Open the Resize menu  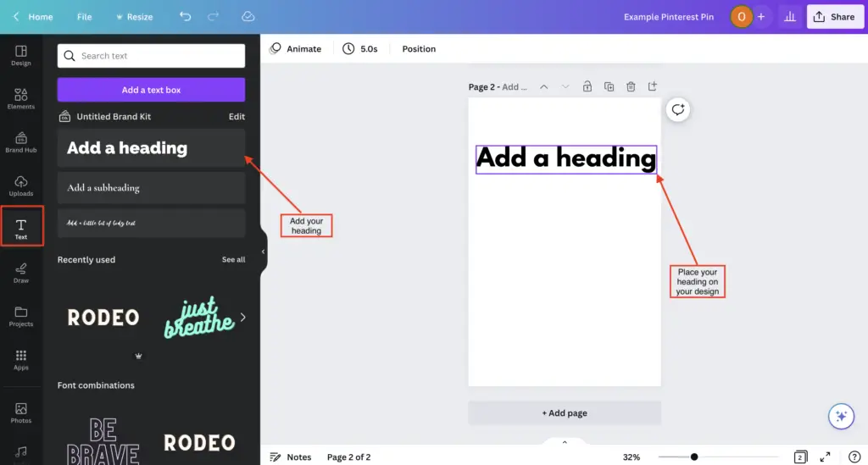[135, 17]
